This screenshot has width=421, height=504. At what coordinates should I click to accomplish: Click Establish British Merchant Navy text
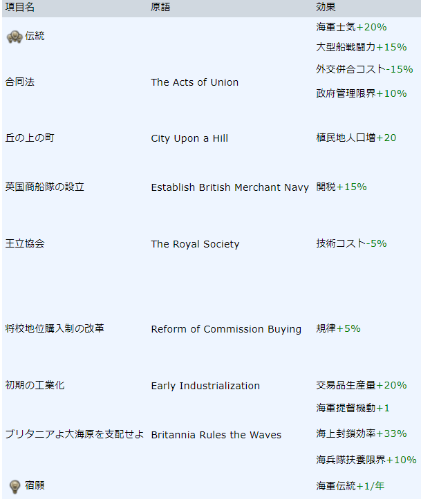click(230, 187)
